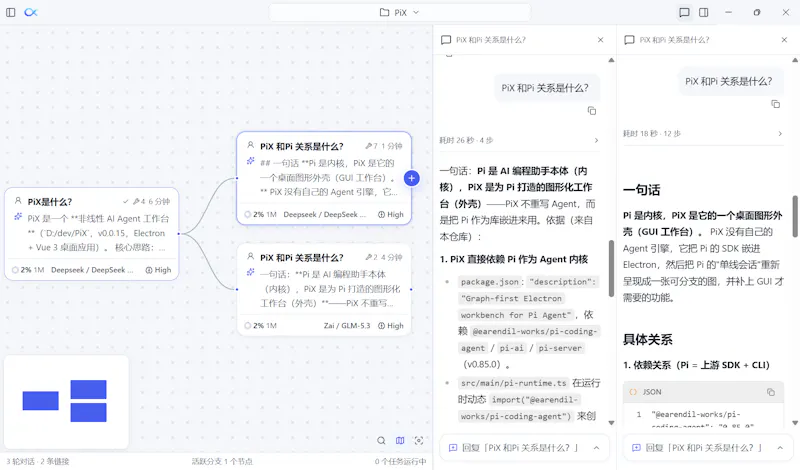Click reply icon in the 18 秒 panel reply box
The width and height of the screenshot is (800, 470).
(636, 448)
